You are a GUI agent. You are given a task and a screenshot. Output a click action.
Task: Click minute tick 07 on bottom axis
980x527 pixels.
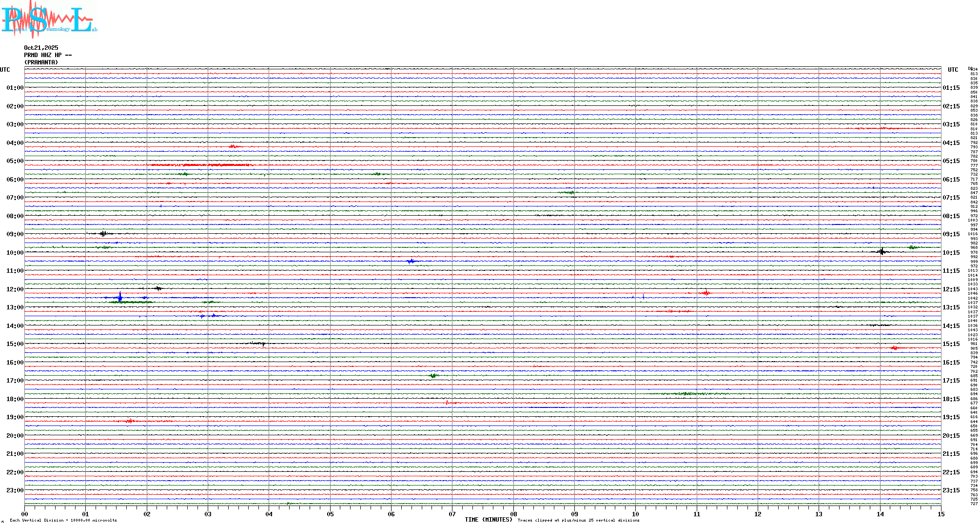pos(452,514)
